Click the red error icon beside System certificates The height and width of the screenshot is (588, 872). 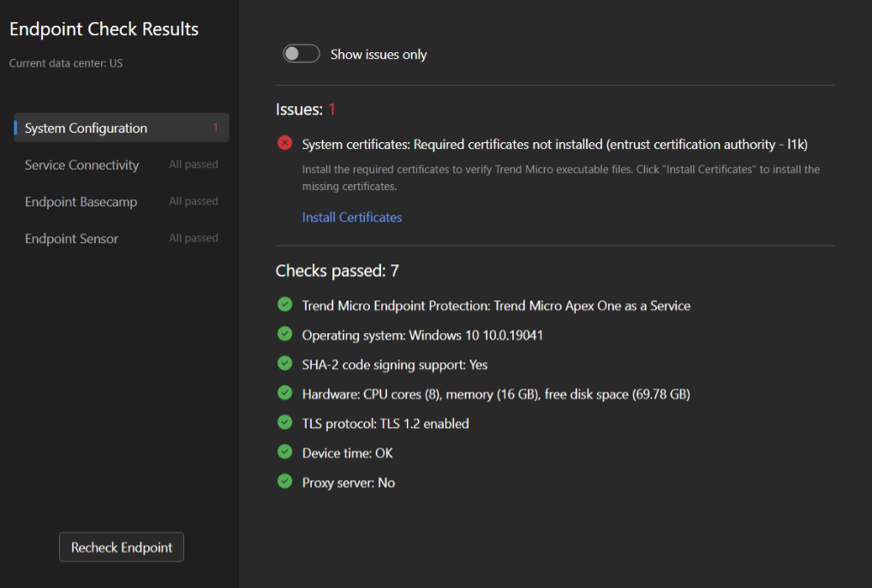[x=284, y=143]
